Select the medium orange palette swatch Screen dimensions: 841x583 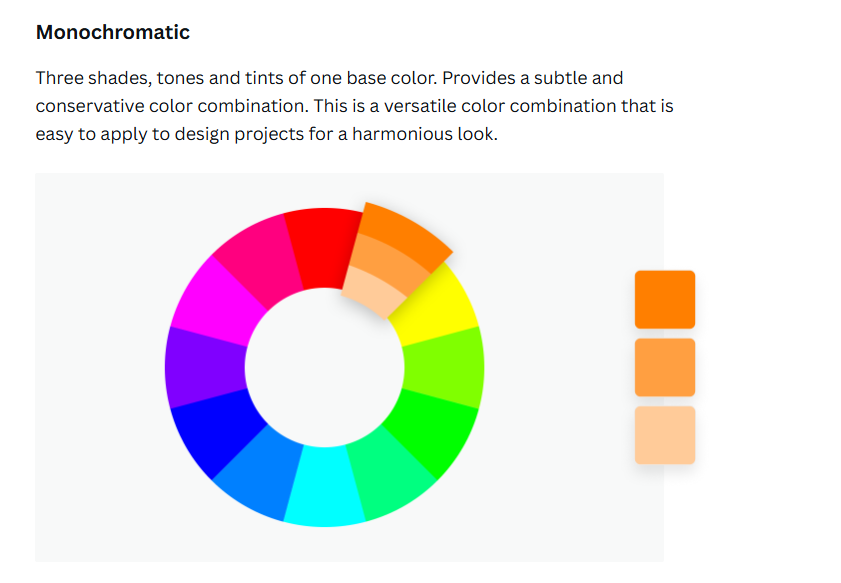(665, 367)
